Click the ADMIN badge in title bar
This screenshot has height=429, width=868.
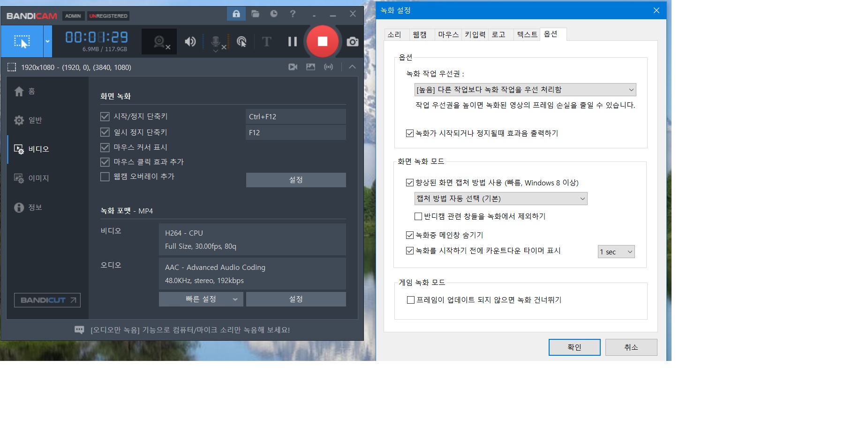73,16
